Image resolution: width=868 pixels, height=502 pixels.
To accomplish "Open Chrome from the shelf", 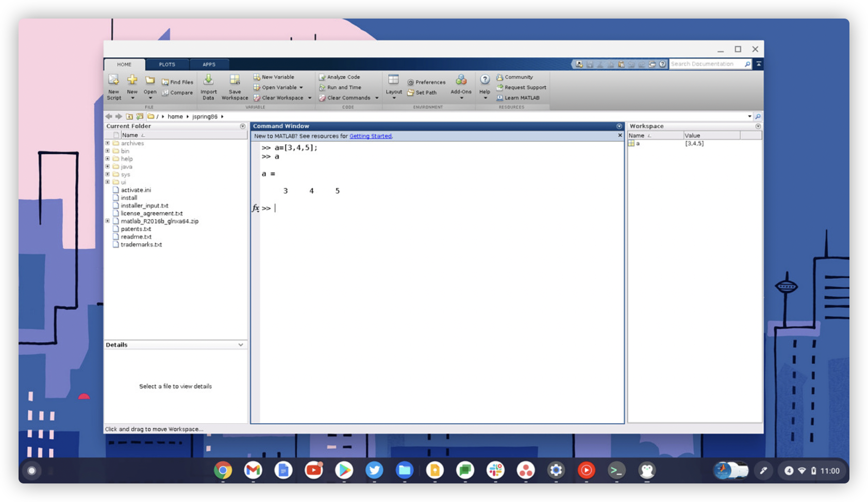I will (223, 470).
